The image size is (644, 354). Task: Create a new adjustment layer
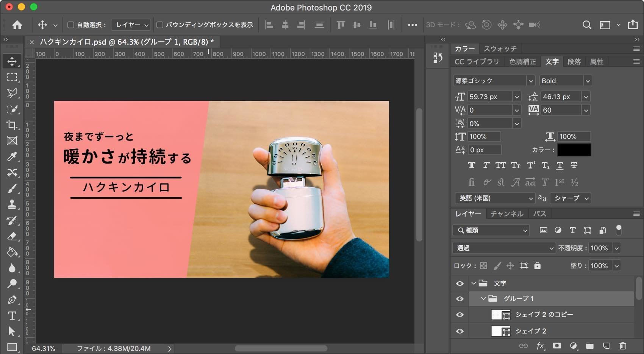(x=574, y=346)
